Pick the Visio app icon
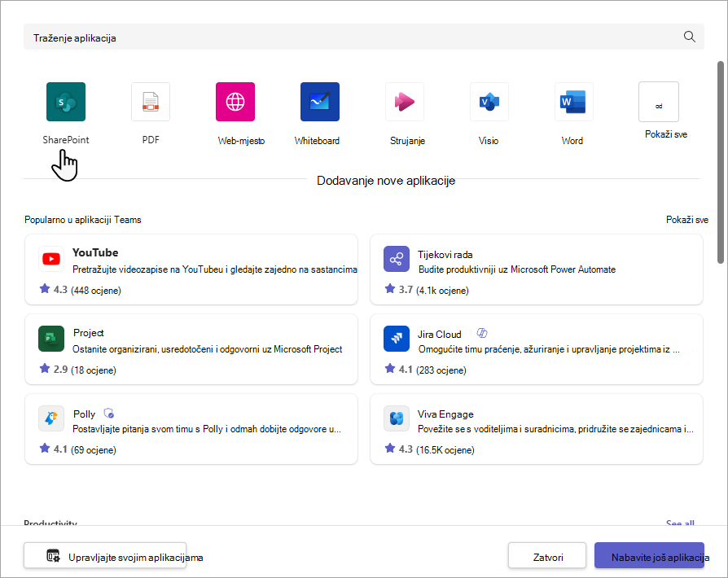Image resolution: width=728 pixels, height=578 pixels. pyautogui.click(x=489, y=102)
